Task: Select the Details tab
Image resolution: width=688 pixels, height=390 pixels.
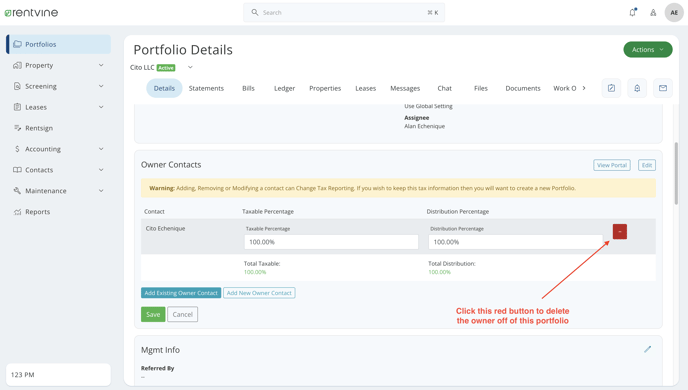Action: click(164, 88)
